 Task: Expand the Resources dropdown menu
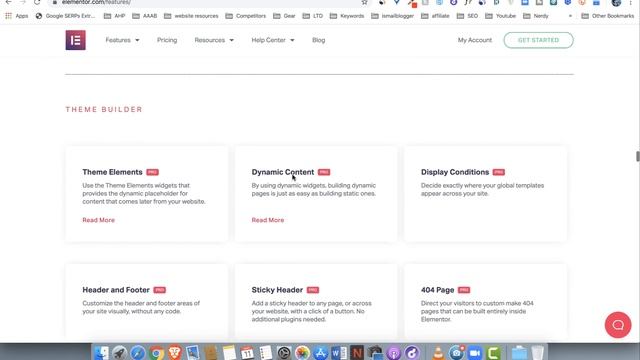pos(214,40)
